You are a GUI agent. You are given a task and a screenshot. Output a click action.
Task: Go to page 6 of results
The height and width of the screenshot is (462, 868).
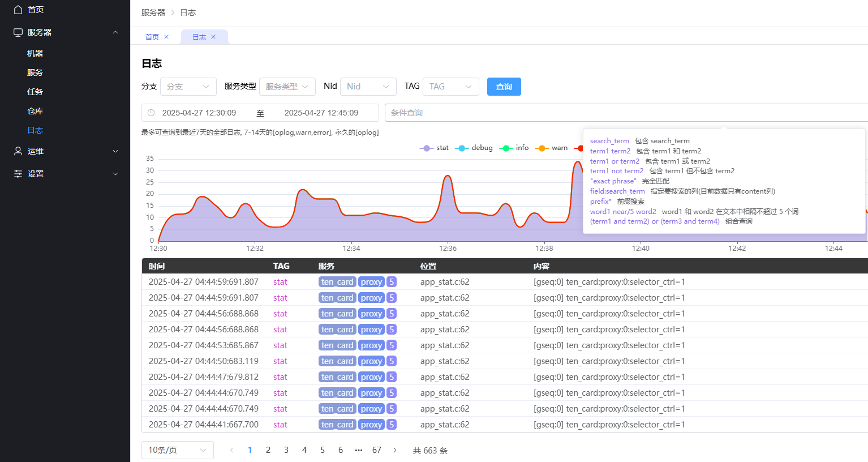click(x=341, y=450)
